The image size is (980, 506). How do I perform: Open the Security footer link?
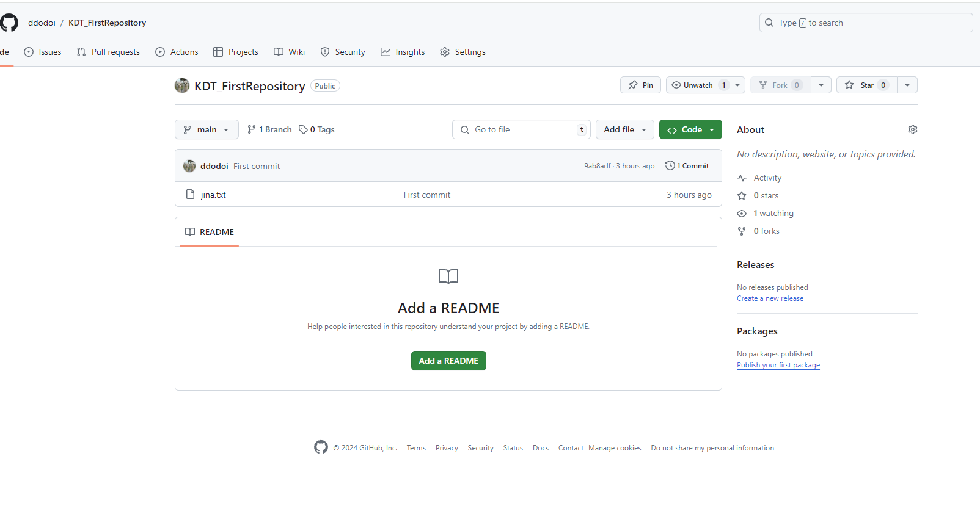[481, 448]
